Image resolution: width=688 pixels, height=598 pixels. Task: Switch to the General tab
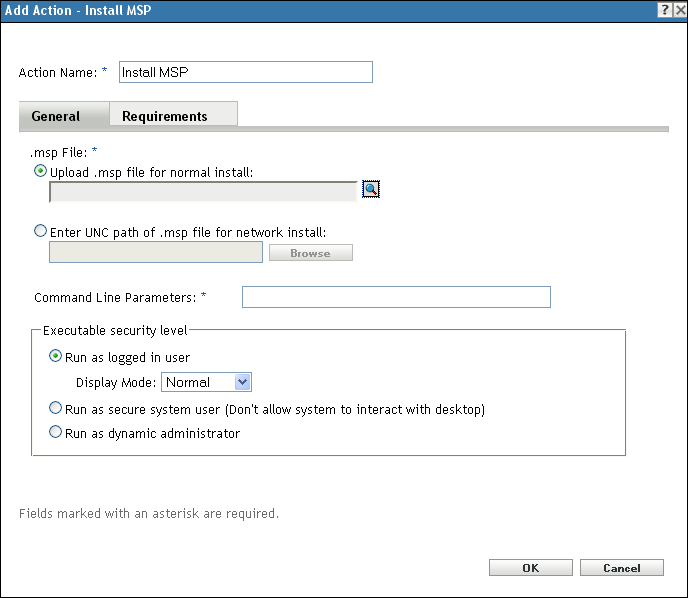click(x=56, y=116)
